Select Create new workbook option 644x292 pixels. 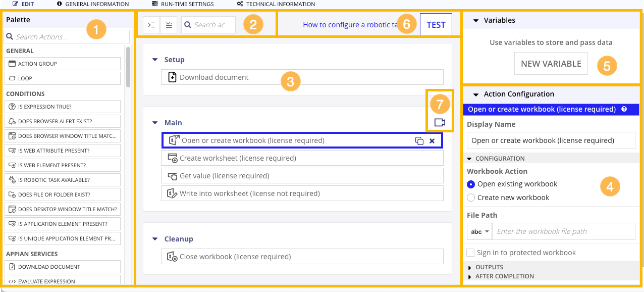470,198
